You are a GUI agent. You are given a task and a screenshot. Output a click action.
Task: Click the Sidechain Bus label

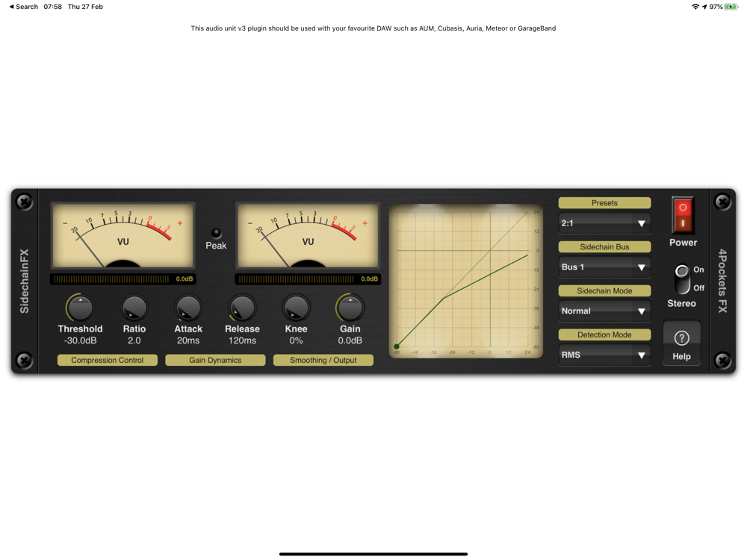coord(604,246)
